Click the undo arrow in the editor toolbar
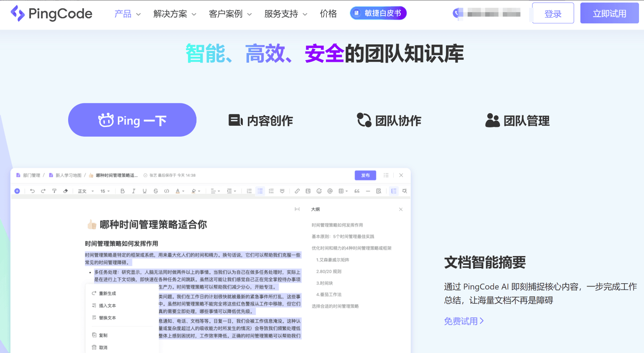Image resolution: width=644 pixels, height=353 pixels. [x=32, y=191]
